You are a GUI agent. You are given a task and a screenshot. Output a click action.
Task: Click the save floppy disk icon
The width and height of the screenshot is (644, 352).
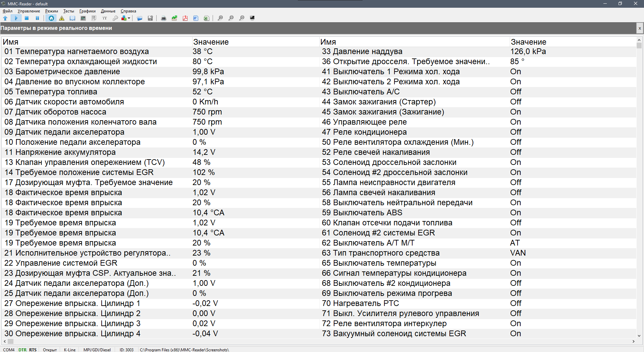(150, 18)
